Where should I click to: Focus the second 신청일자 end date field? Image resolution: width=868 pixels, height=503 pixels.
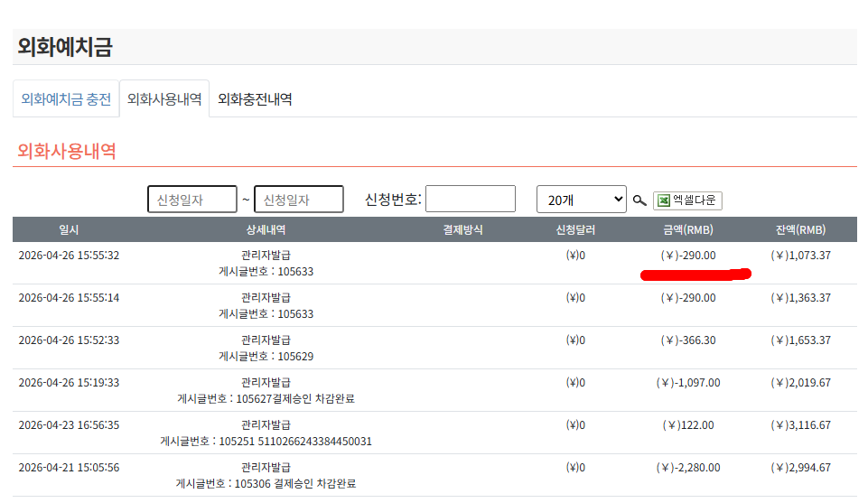299,200
